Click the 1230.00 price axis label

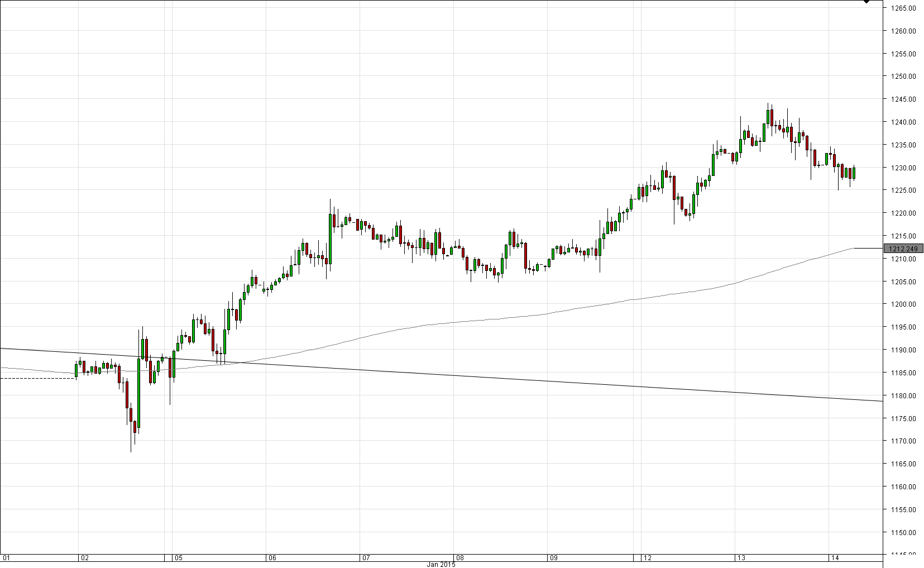[903, 168]
